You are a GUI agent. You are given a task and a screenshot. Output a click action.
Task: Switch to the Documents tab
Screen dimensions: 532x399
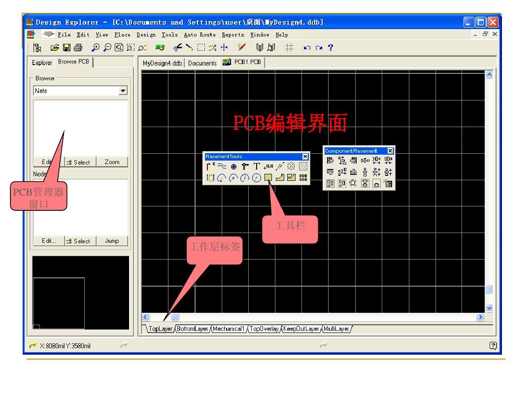tap(202, 63)
